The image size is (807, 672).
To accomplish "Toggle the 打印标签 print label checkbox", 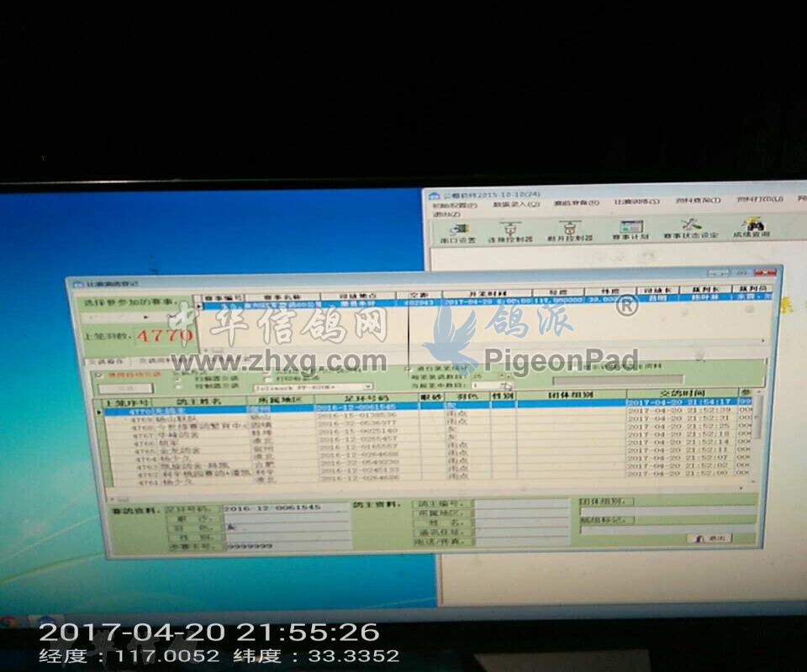I will click(267, 378).
